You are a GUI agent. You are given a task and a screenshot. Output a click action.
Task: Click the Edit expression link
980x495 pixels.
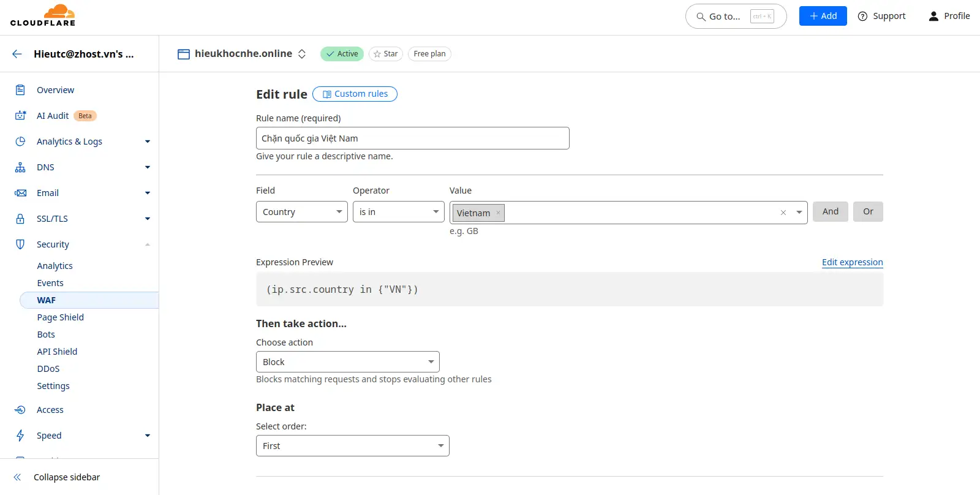tap(852, 262)
